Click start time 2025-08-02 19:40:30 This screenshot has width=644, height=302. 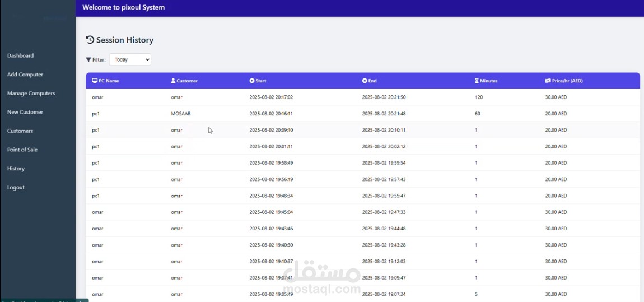[x=271, y=245]
